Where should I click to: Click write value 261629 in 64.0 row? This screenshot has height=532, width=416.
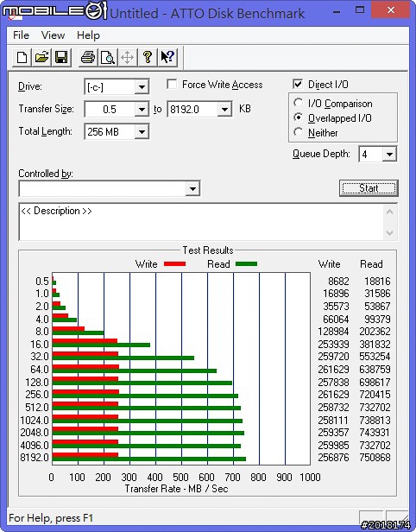(333, 369)
